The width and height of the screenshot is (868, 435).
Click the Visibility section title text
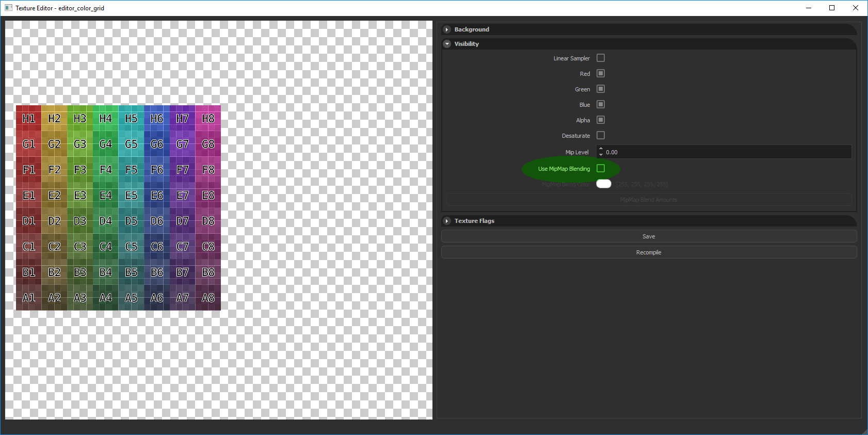[x=467, y=44]
